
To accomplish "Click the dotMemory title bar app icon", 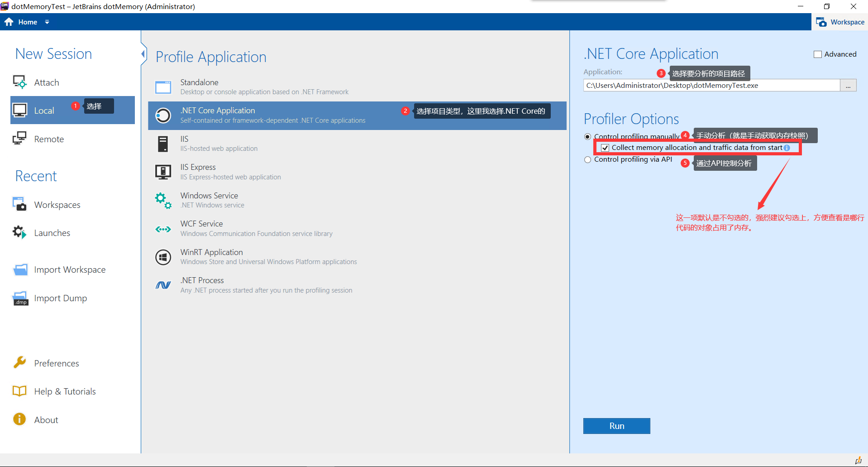I will 5,6.
